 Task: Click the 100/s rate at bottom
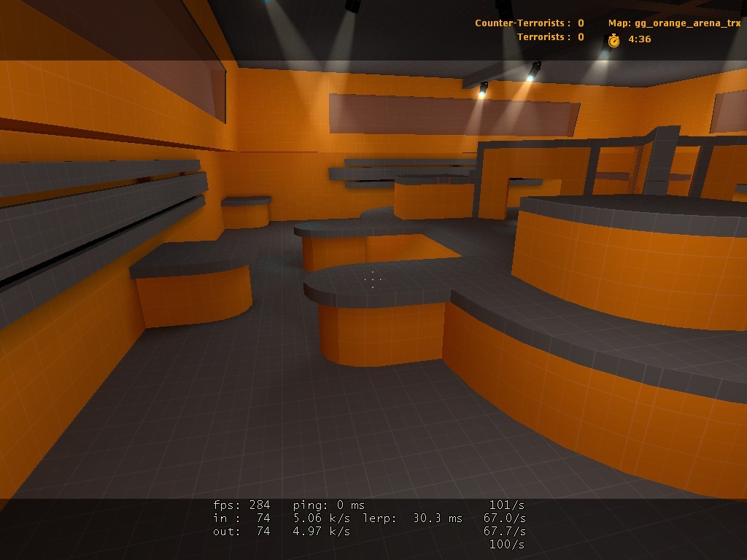pos(507,544)
